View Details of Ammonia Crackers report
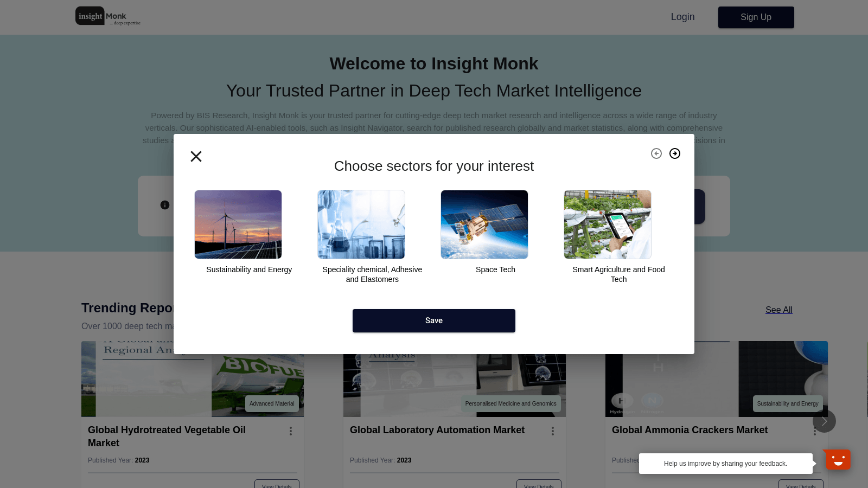This screenshot has width=868, height=488. (801, 484)
